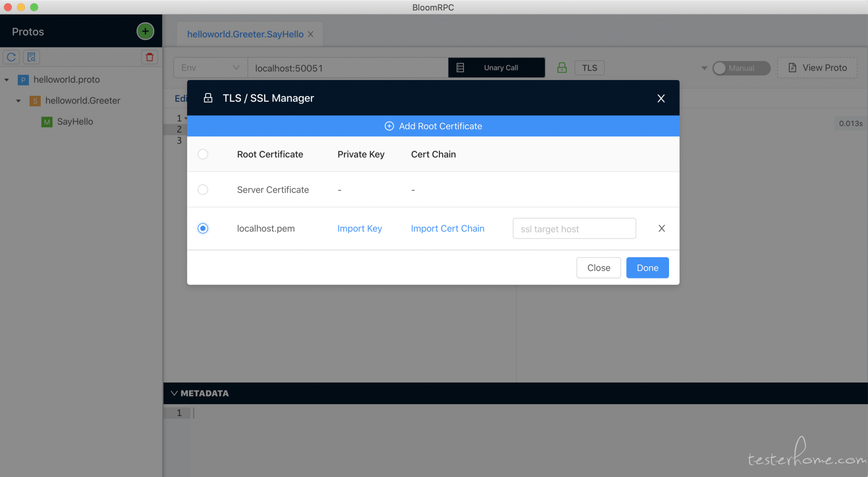This screenshot has height=477, width=868.
Task: Collapse the METADATA panel chevron
Action: coord(174,393)
